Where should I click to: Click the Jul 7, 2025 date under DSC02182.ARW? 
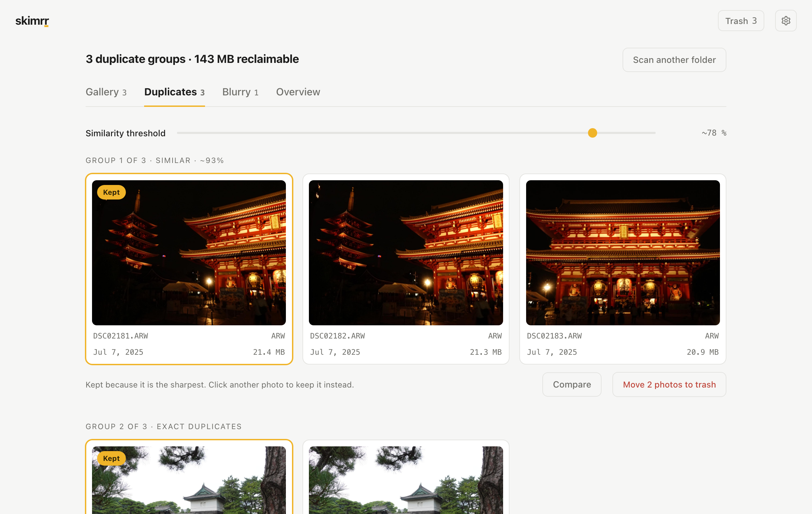[335, 352]
